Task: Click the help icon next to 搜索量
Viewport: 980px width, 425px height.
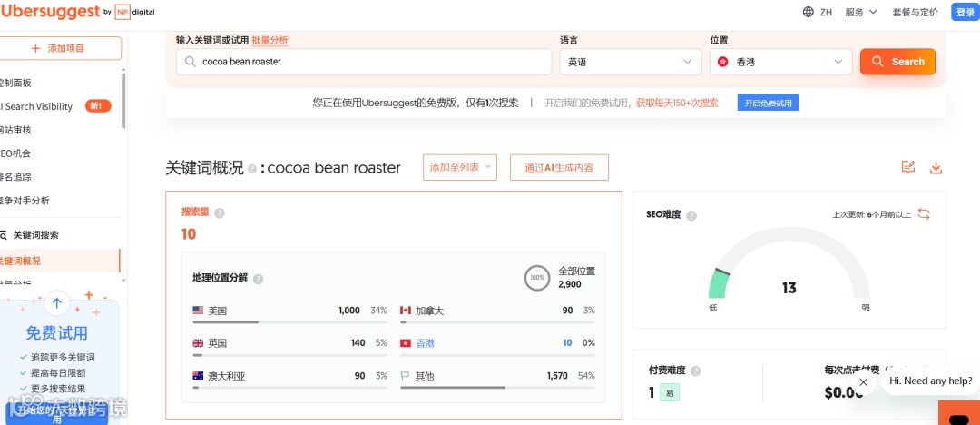Action: tap(220, 213)
